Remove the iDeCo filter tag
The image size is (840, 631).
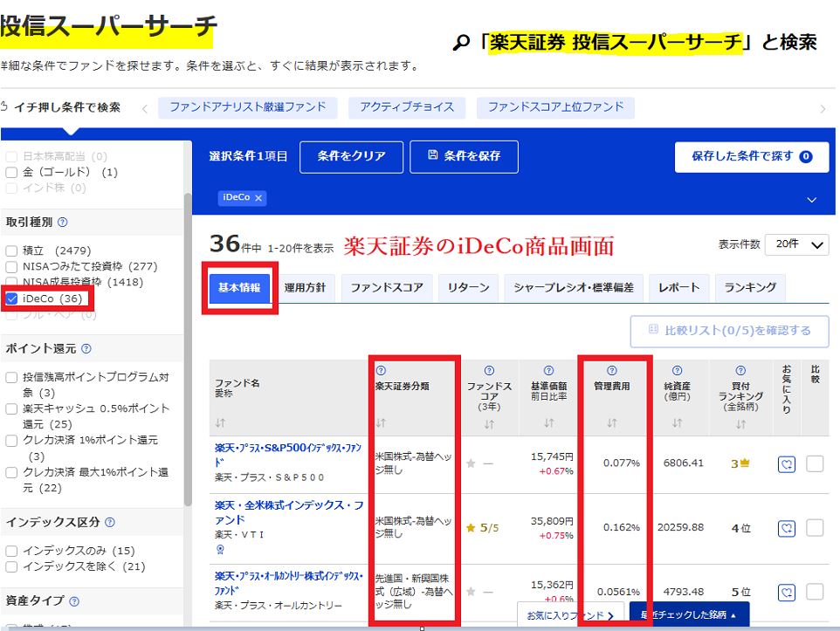point(258,198)
